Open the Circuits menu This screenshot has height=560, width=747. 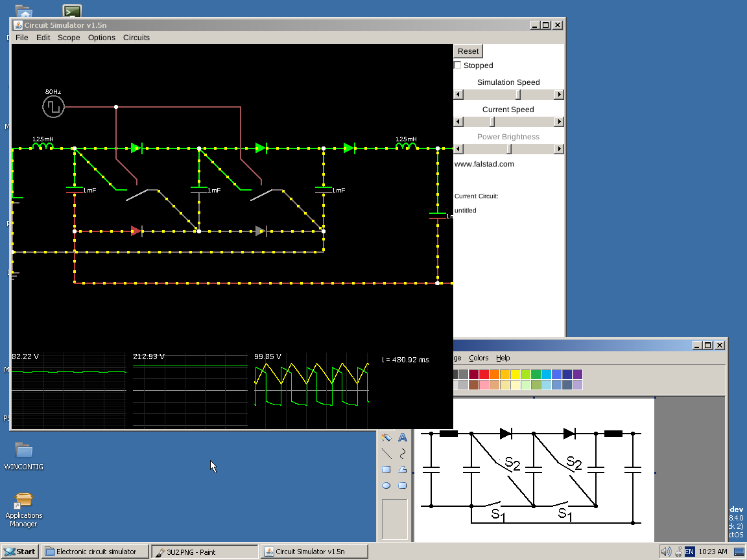point(136,38)
